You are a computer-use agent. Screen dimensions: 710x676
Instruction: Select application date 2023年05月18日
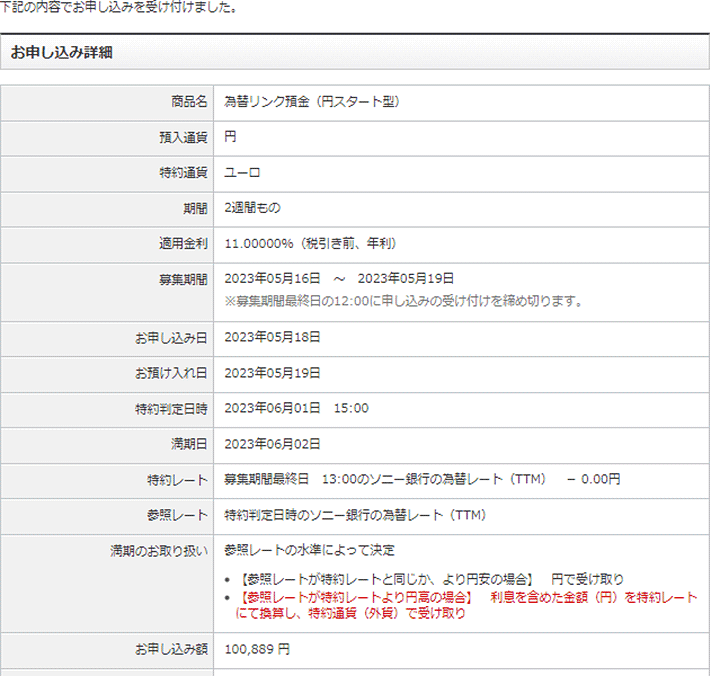point(273,337)
